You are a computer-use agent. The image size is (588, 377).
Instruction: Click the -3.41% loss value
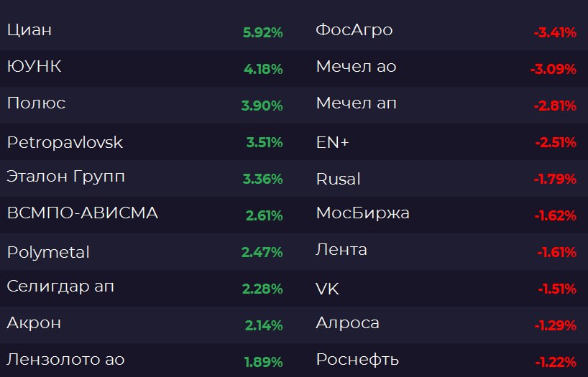click(x=555, y=32)
